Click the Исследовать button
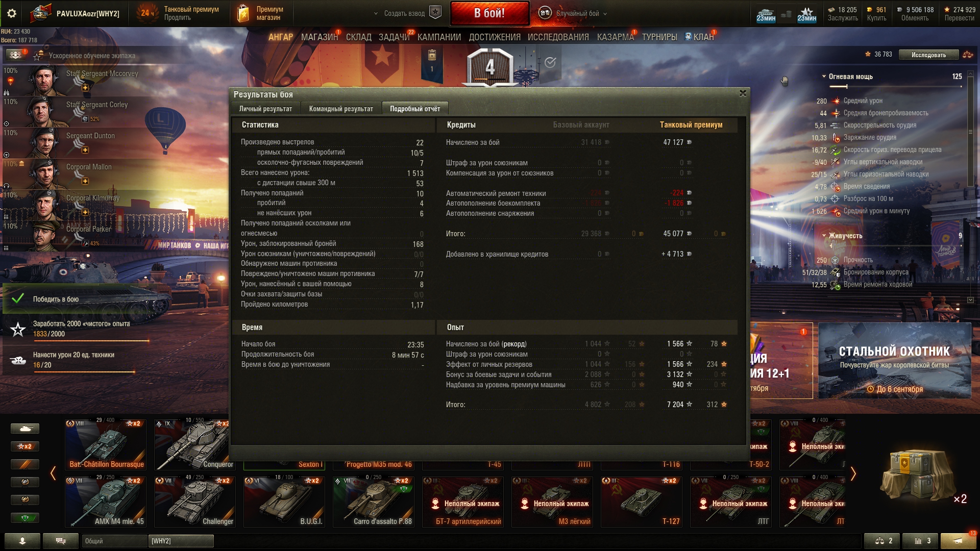This screenshot has height=551, width=980. (928, 55)
